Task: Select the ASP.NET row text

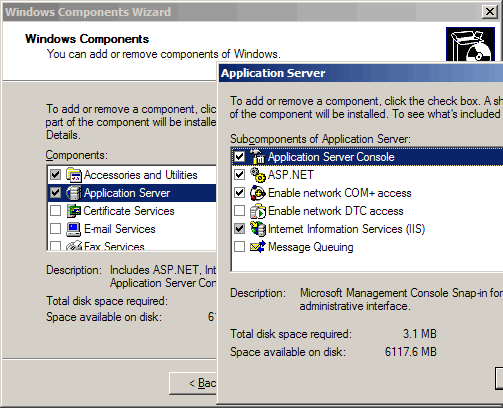Action: coord(291,175)
